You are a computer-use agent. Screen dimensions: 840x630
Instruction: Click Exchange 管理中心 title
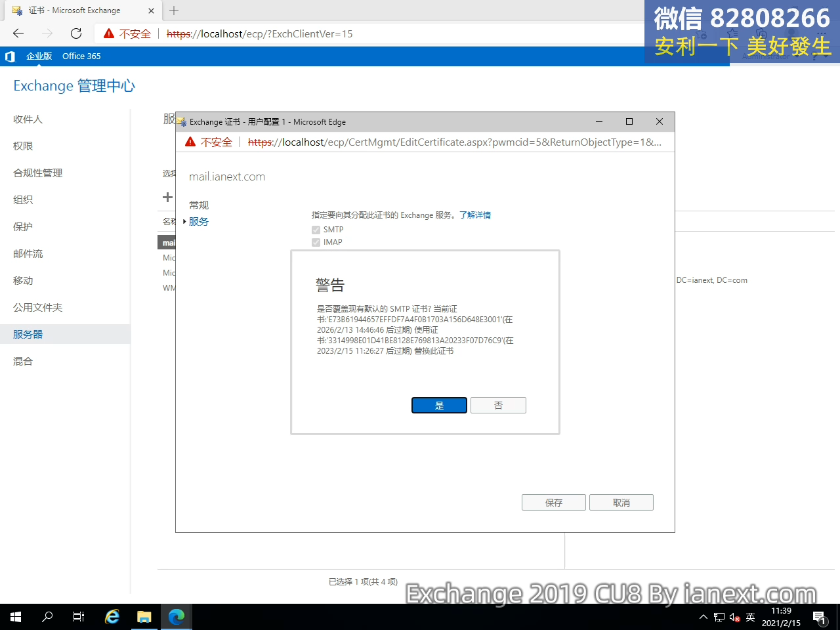(x=74, y=86)
